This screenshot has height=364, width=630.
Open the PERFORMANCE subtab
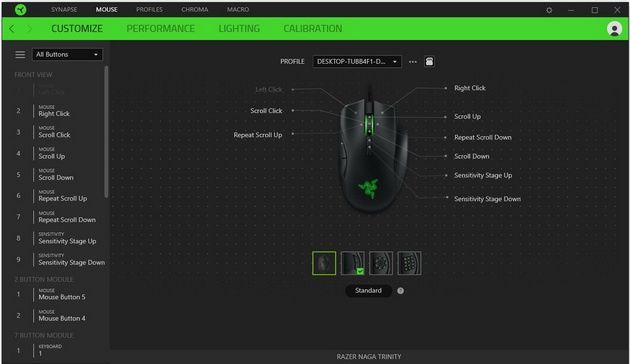[x=160, y=29]
